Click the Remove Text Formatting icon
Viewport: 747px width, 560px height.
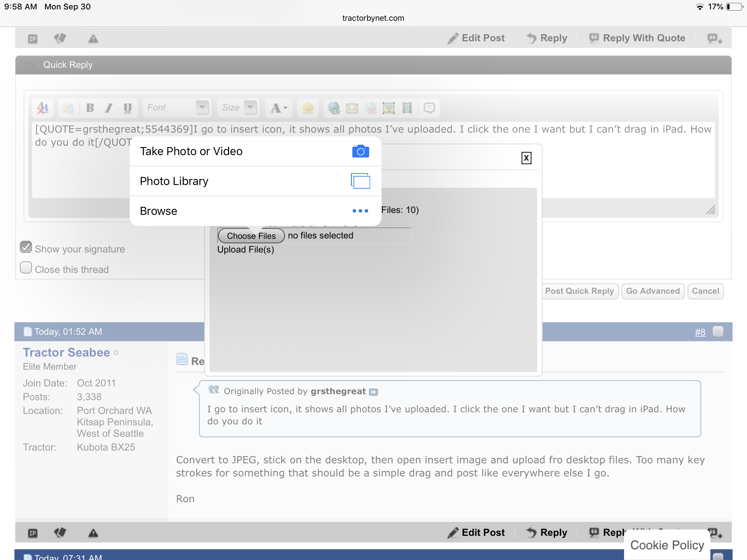coord(43,108)
